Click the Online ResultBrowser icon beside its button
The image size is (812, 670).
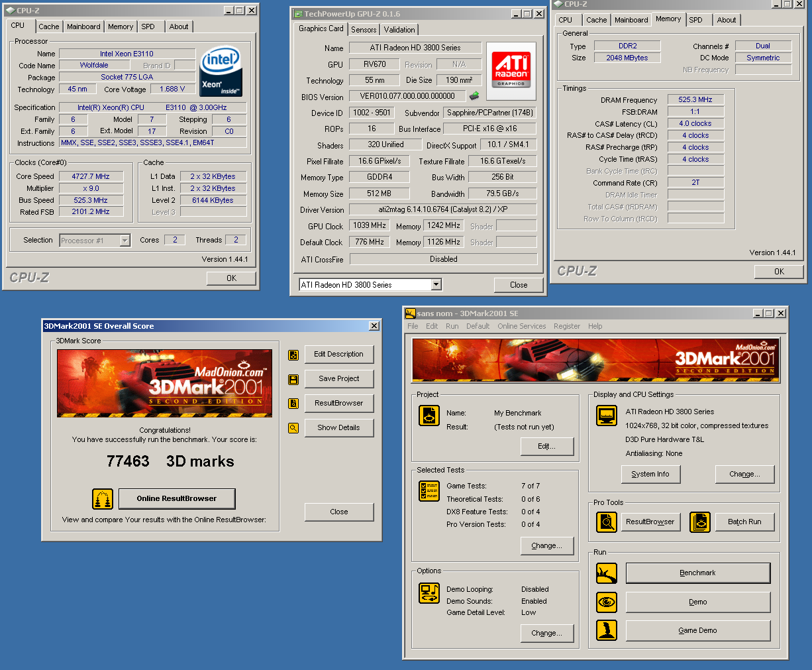coord(103,498)
